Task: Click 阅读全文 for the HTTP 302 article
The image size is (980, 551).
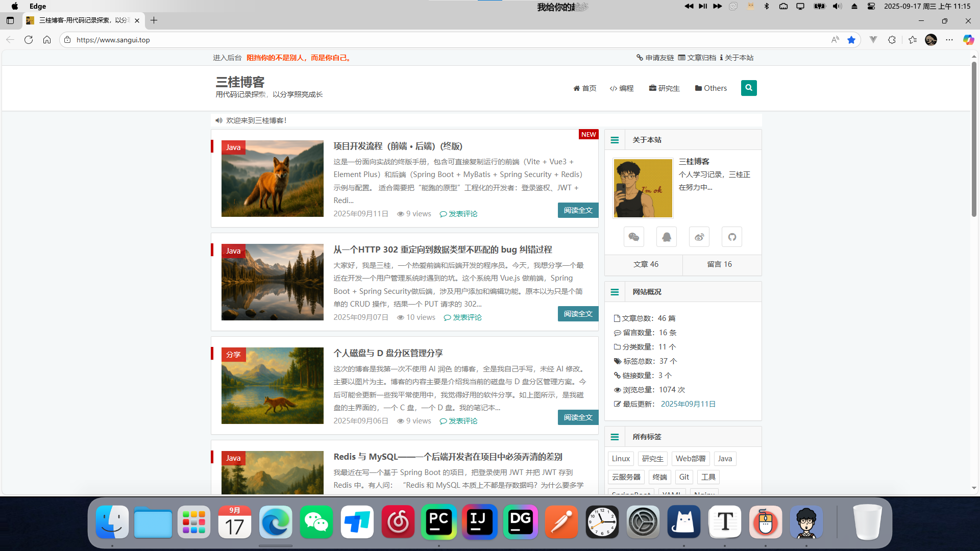Action: 578,314
